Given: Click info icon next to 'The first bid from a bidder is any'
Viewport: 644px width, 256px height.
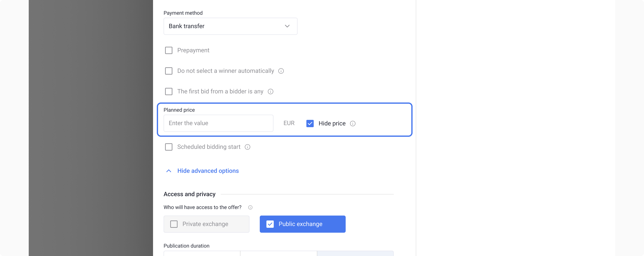Looking at the screenshot, I should [270, 92].
